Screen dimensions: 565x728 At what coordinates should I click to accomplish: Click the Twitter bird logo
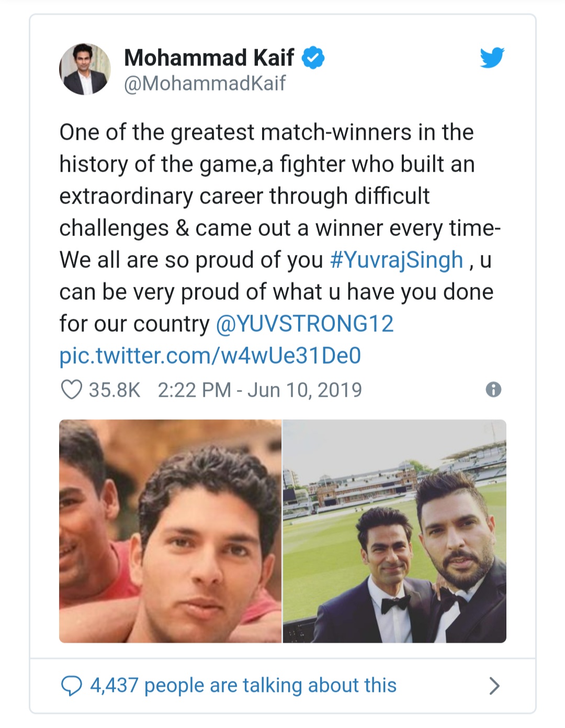click(492, 58)
